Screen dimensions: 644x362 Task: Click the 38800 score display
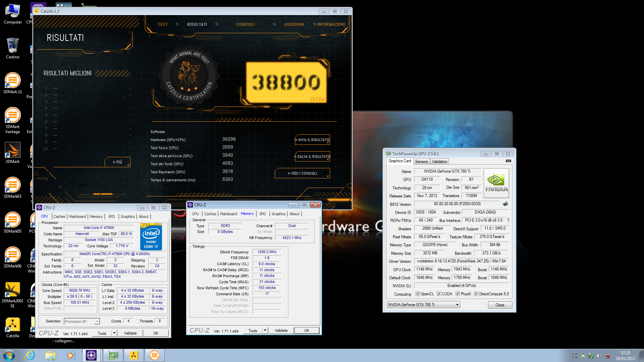[286, 82]
